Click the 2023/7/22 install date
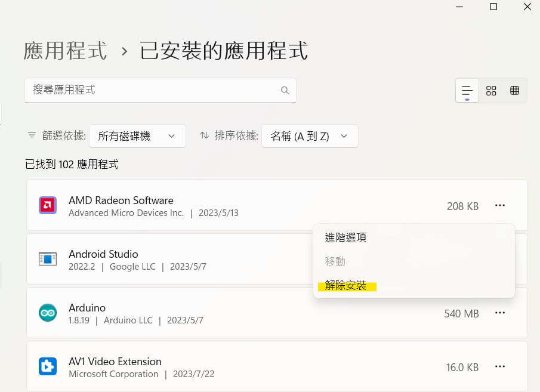The height and width of the screenshot is (392, 540). [193, 374]
